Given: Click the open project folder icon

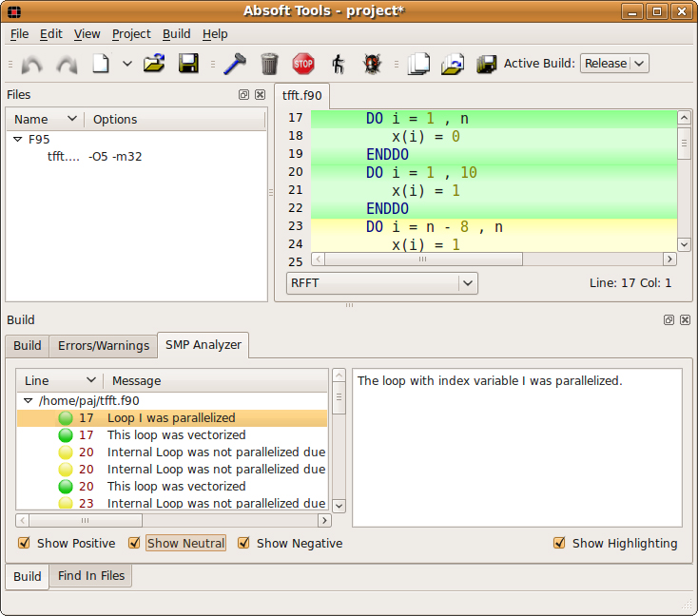Looking at the screenshot, I should tap(453, 64).
